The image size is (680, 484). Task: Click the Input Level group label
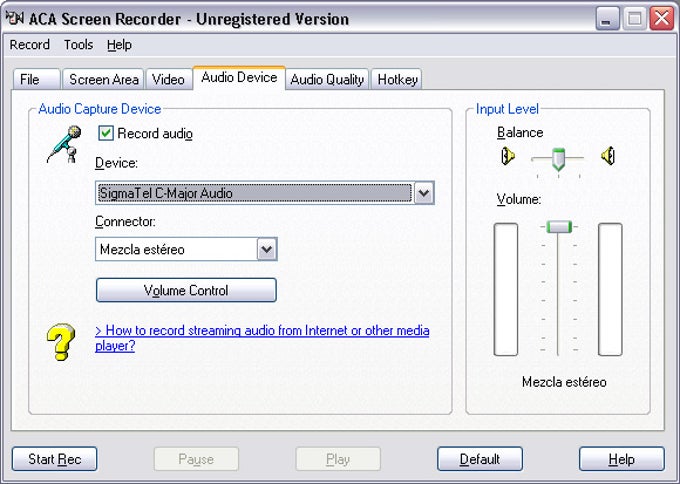(x=507, y=108)
